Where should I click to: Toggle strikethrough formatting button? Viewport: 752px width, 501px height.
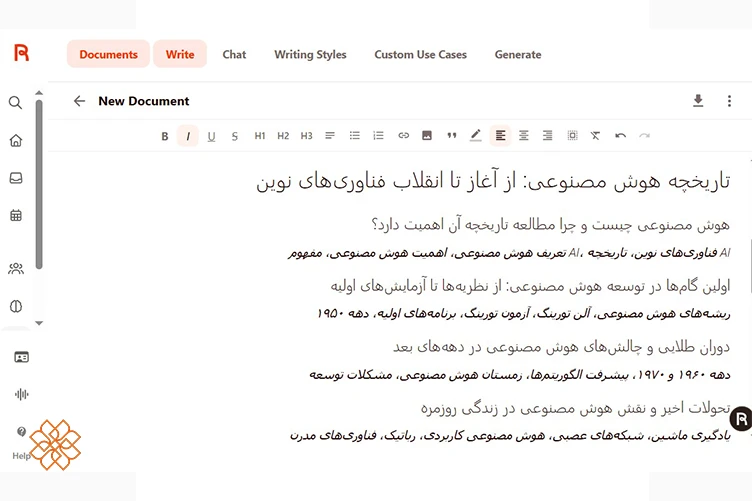235,136
